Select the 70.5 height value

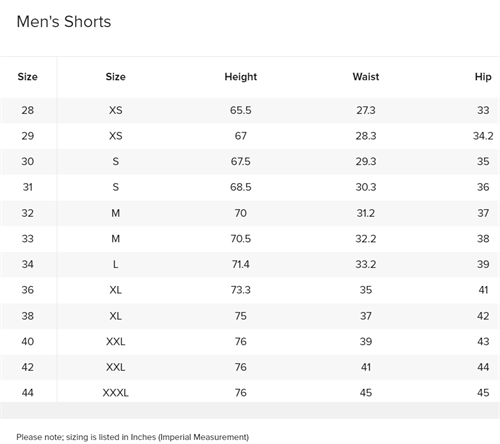pyautogui.click(x=240, y=239)
